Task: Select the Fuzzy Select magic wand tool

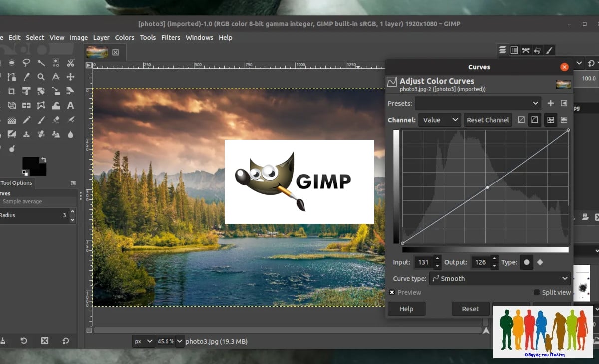Action: tap(41, 63)
